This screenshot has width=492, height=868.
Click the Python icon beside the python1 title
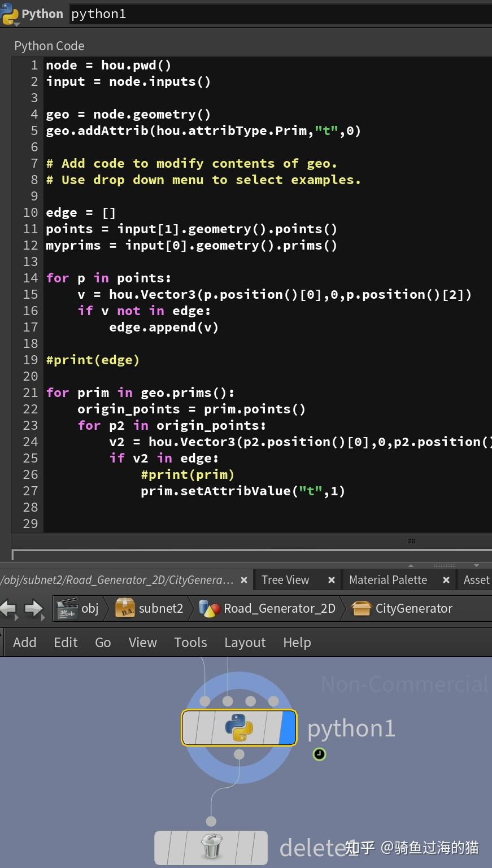pos(10,14)
